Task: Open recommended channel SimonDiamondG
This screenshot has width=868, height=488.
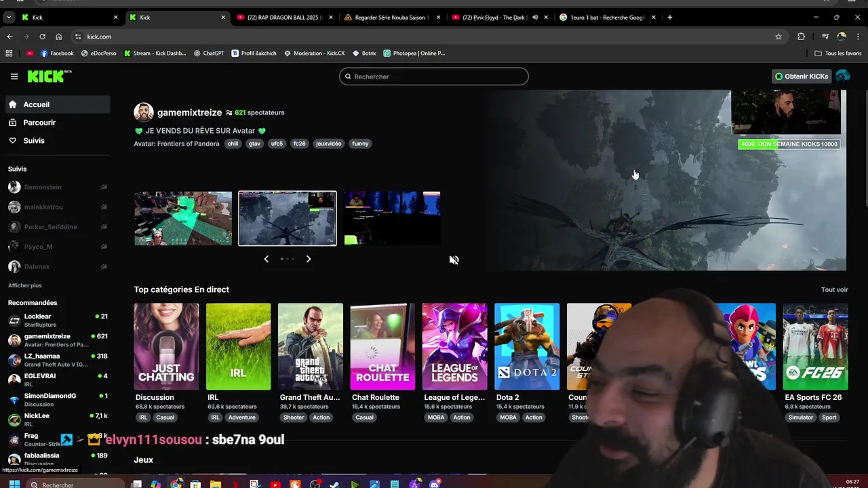Action: pos(58,399)
